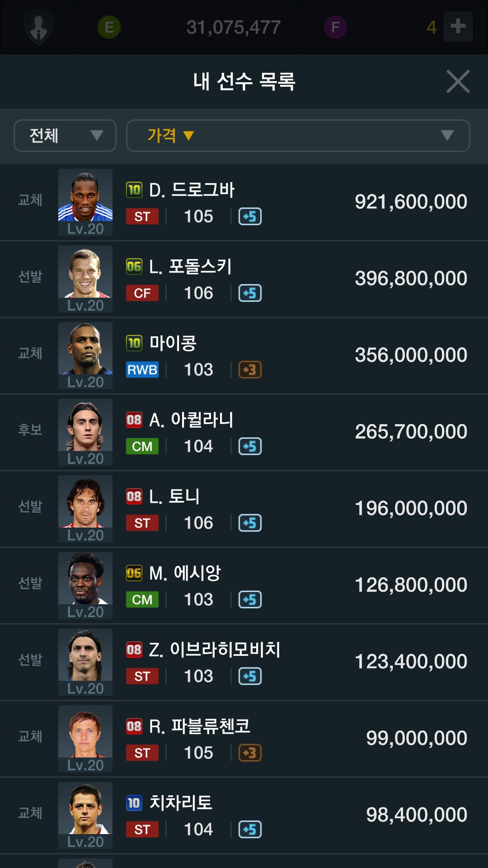Click the CF position badge on L. 포돌스키
Viewport: 488px width, 868px height.
[142, 293]
